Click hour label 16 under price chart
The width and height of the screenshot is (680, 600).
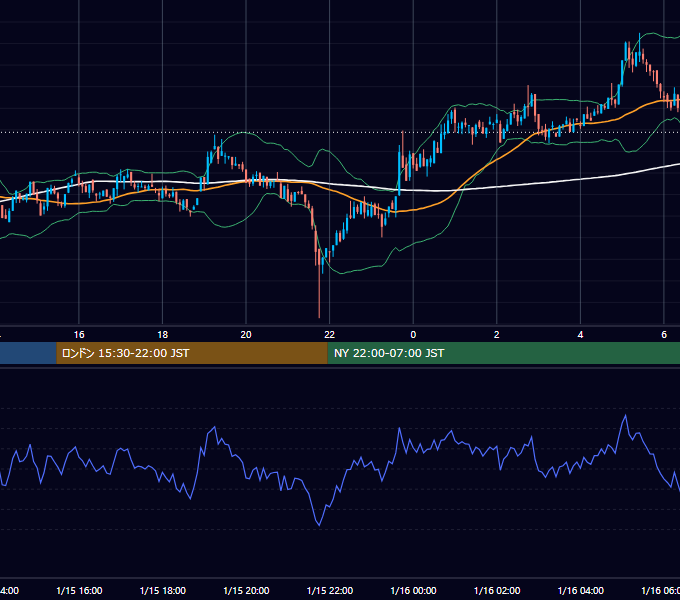79,335
